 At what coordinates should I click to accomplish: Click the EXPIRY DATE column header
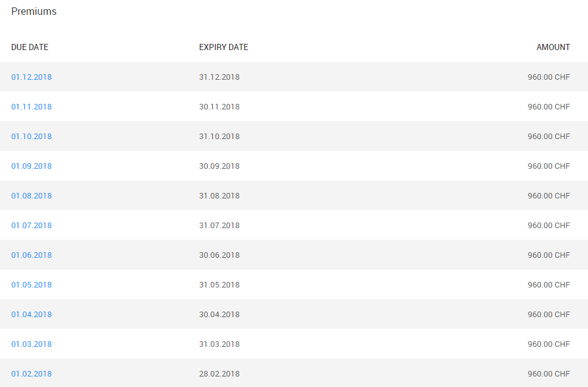click(223, 47)
